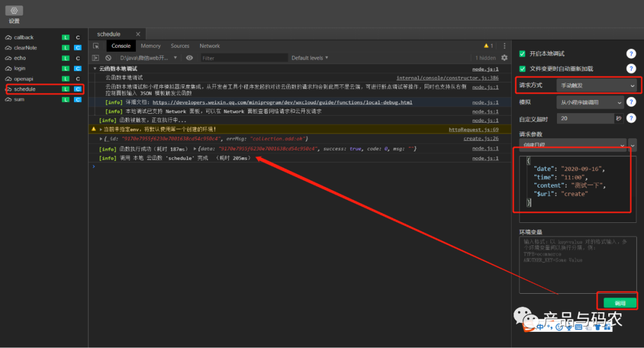644x348 pixels.
Task: Click the blue C badge for clearNote
Action: tap(78, 48)
